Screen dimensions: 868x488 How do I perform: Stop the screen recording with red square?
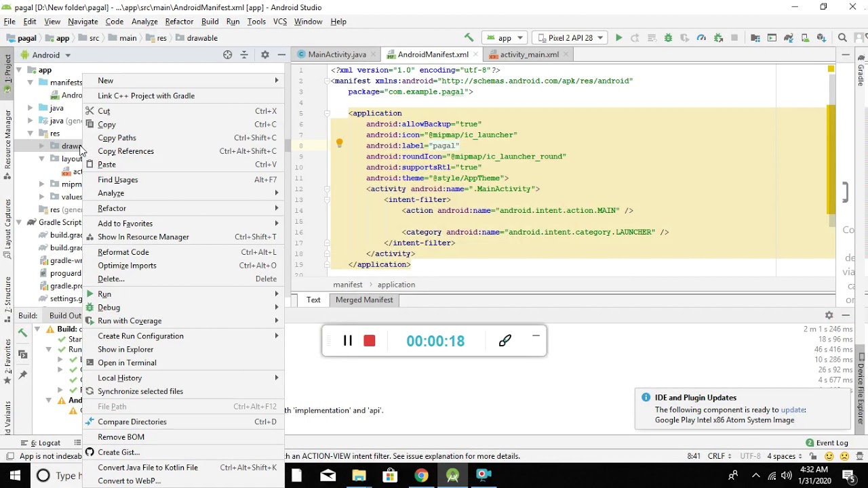point(370,341)
